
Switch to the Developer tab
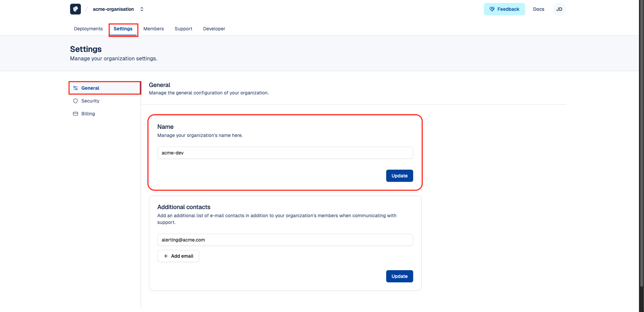214,29
